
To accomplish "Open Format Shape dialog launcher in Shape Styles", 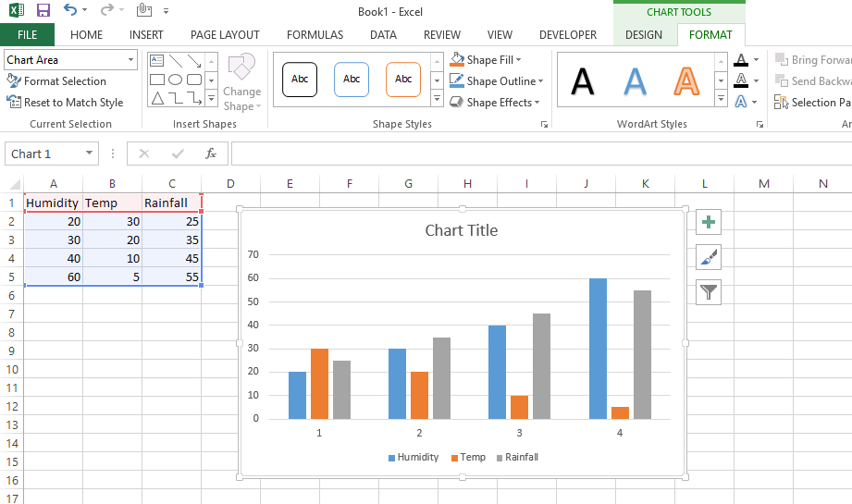I will click(x=544, y=124).
